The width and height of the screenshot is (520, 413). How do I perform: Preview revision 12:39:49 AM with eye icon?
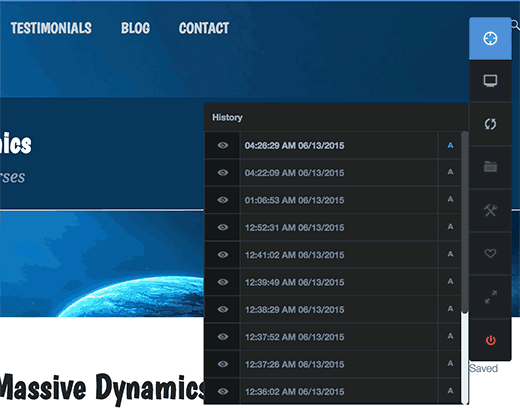click(x=223, y=282)
